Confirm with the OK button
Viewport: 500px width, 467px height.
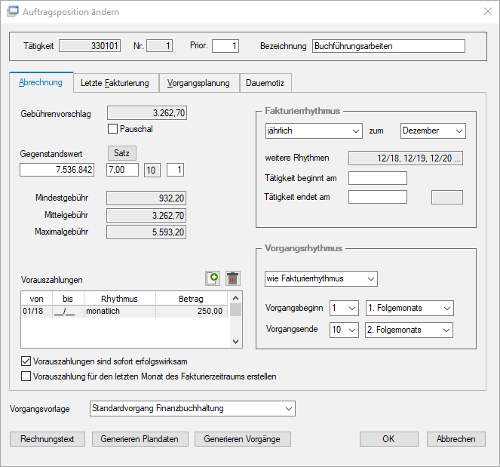tap(389, 439)
